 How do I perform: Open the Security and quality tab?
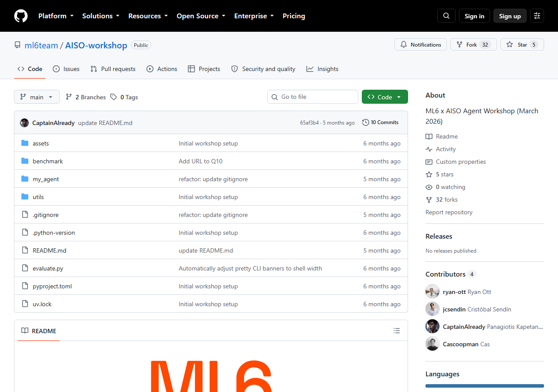point(263,69)
